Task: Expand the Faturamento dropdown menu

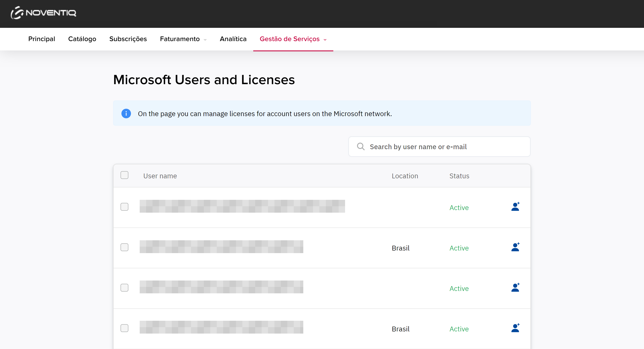Action: [183, 39]
